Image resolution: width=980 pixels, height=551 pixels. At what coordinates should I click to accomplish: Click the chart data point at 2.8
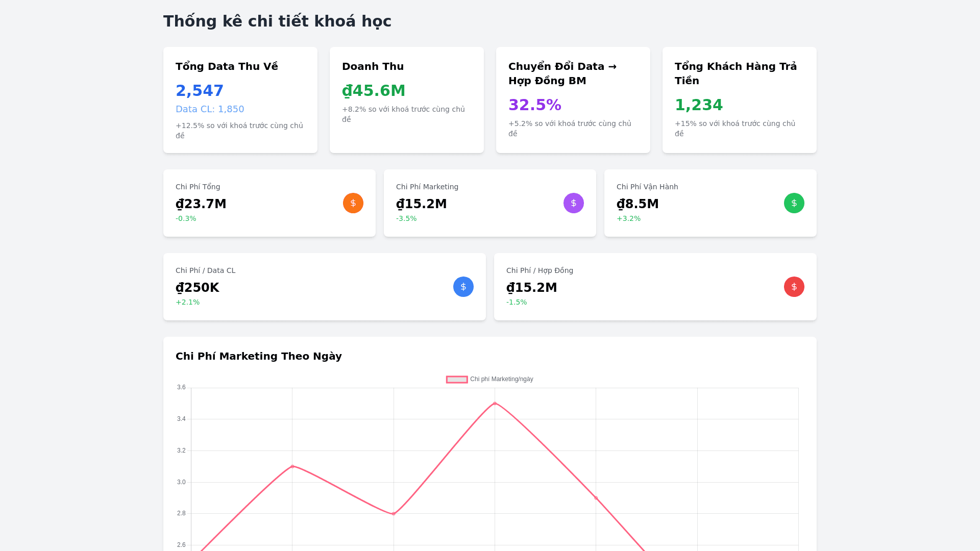tap(394, 514)
